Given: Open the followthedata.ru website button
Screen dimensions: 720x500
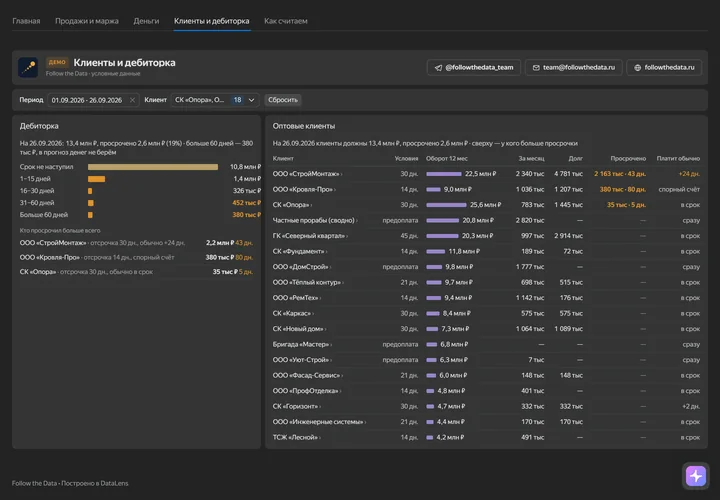Looking at the screenshot, I should [x=664, y=67].
